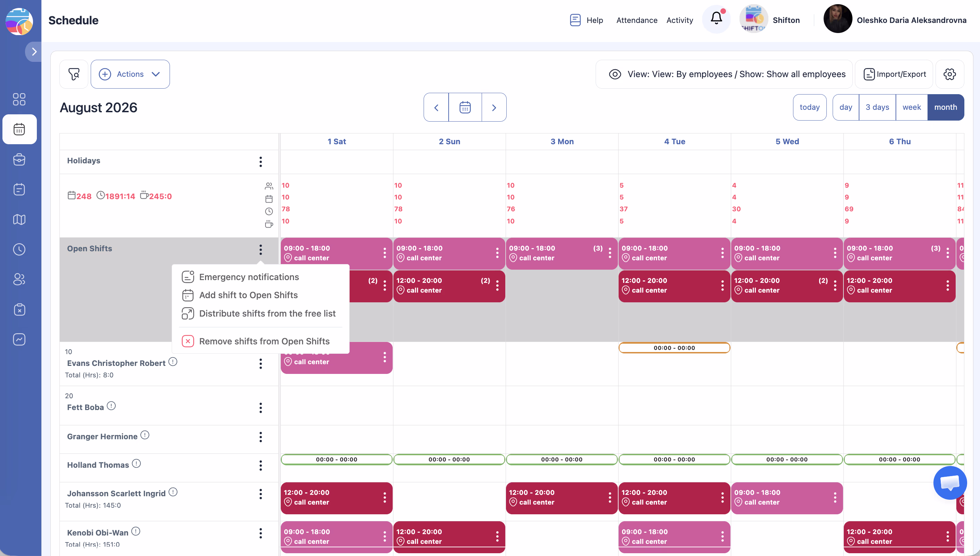Open the calendar date picker icon
Screen dimensions: 980x556
pyautogui.click(x=465, y=107)
